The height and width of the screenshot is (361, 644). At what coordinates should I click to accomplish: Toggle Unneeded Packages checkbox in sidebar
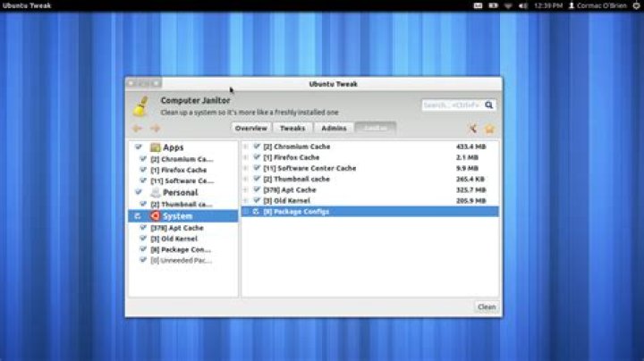click(143, 260)
